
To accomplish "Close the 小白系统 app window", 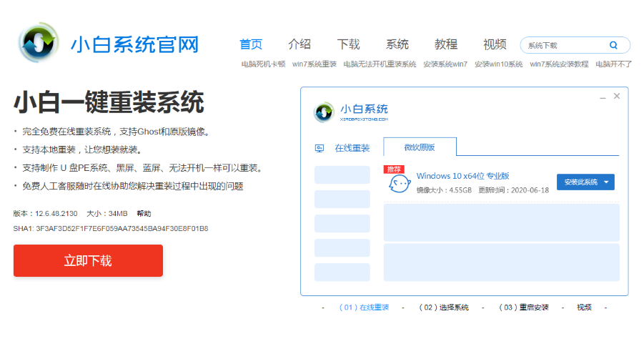I will (x=617, y=96).
